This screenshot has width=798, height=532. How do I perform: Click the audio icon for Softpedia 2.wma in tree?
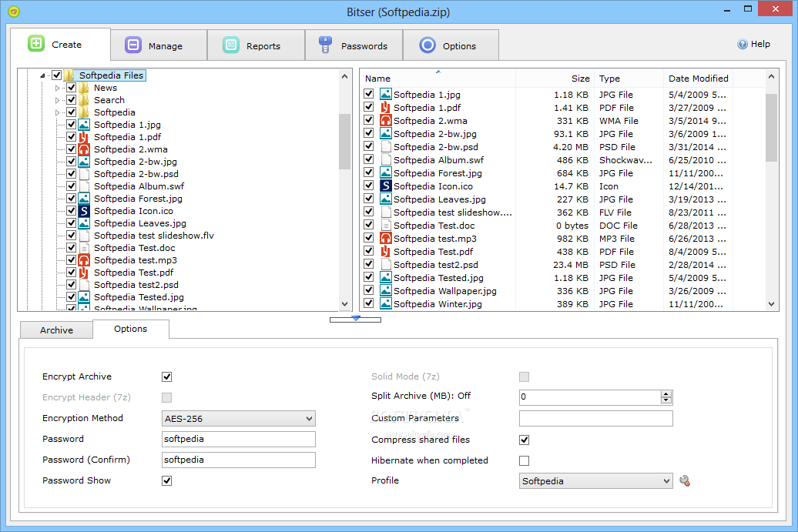[84, 149]
